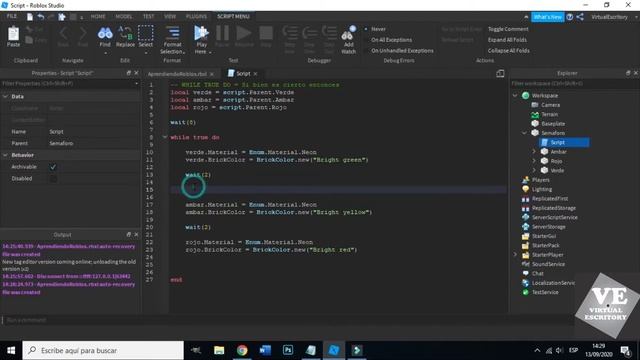Click the Add Watch icon
The width and height of the screenshot is (640, 360).
point(349,33)
